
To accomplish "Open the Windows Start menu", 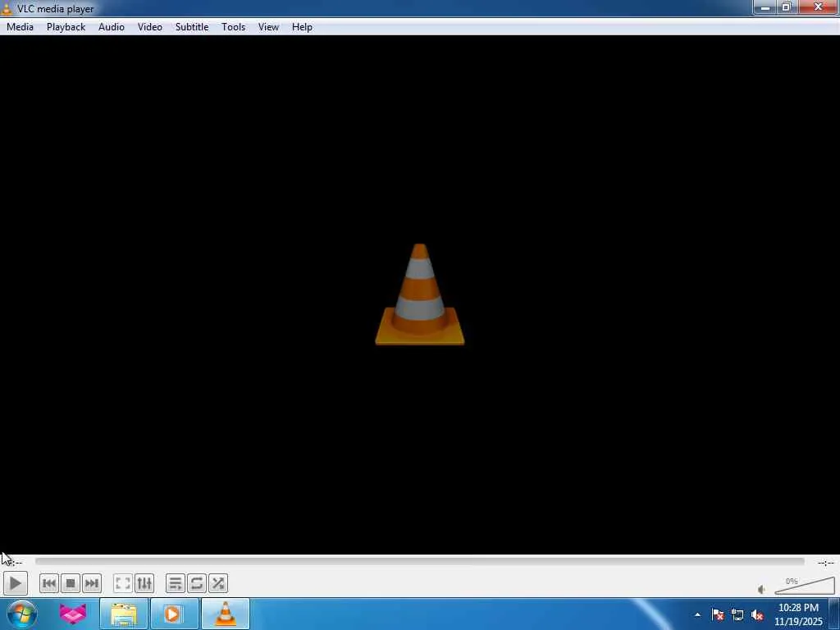I will tap(21, 614).
